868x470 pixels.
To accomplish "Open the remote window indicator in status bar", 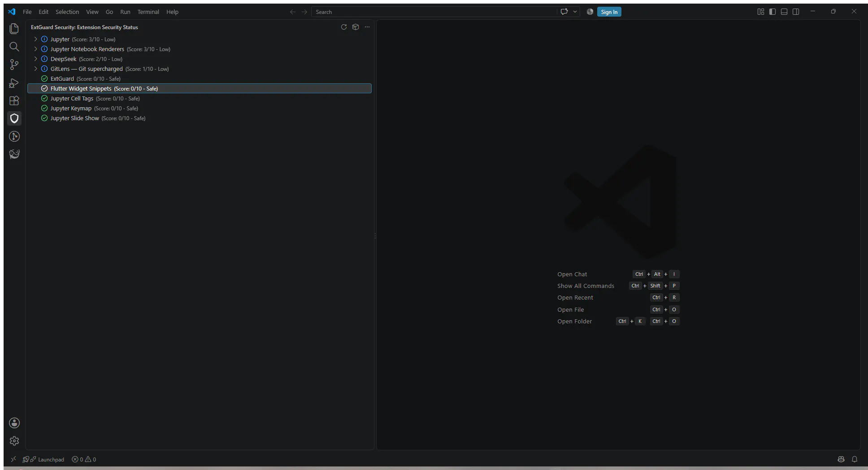I will point(13,459).
